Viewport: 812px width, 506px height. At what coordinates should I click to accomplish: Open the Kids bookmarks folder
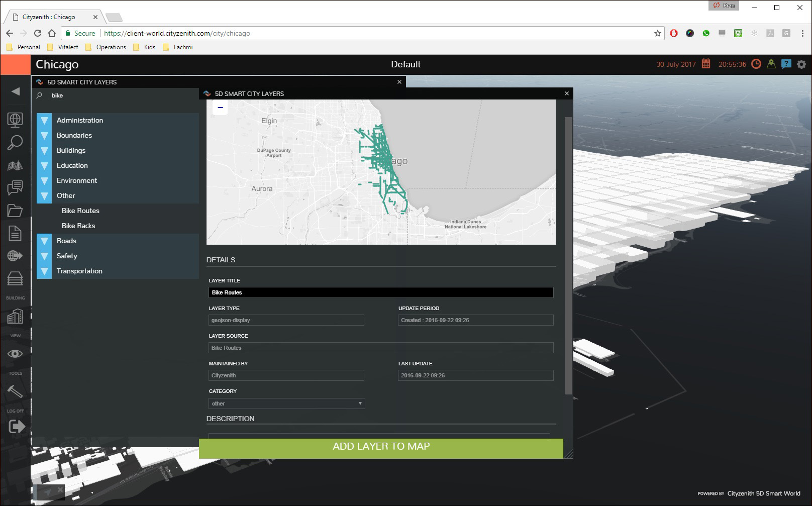[145, 47]
